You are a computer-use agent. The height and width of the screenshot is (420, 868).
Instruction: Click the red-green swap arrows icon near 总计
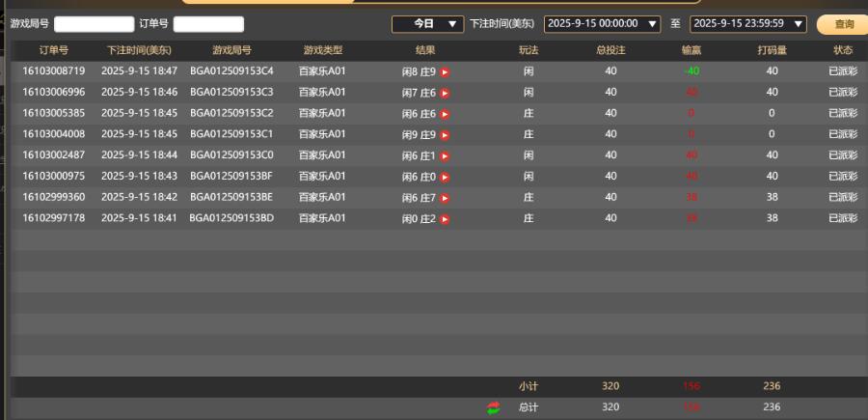[494, 407]
